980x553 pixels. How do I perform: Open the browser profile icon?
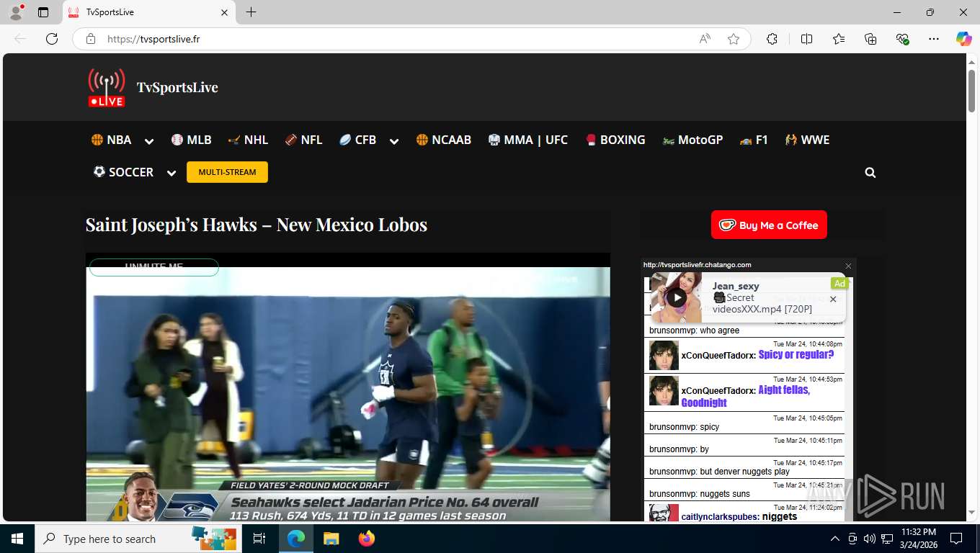(x=15, y=12)
